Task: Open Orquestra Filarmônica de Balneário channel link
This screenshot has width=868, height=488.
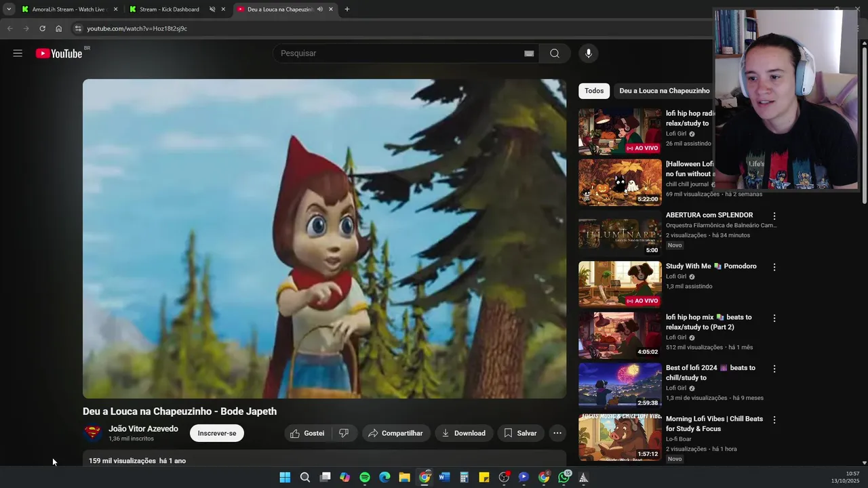Action: [721, 225]
